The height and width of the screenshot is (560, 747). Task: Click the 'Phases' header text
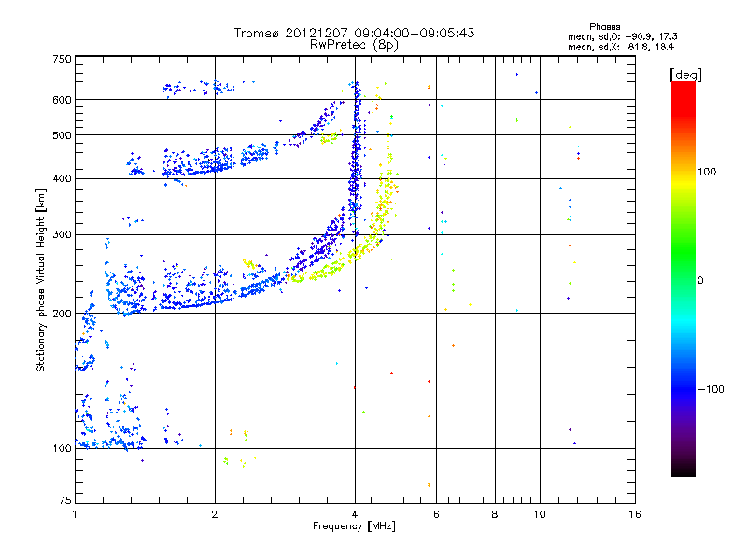[x=604, y=27]
